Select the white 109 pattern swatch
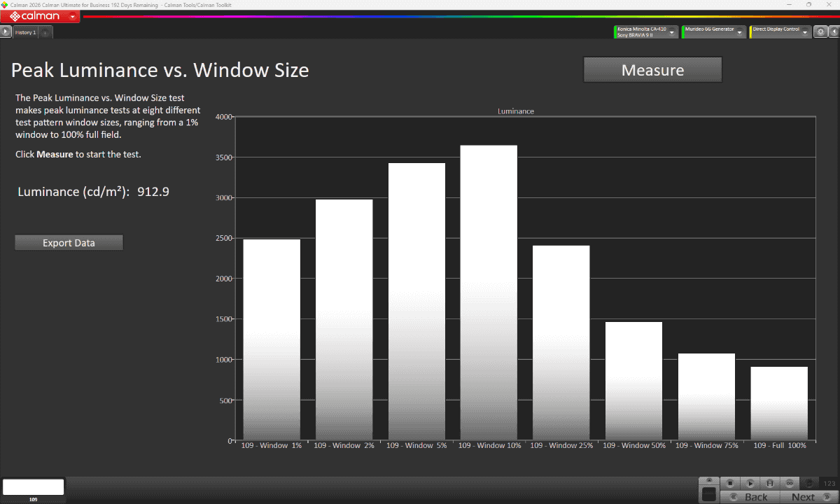This screenshot has width=840, height=504. click(x=34, y=487)
